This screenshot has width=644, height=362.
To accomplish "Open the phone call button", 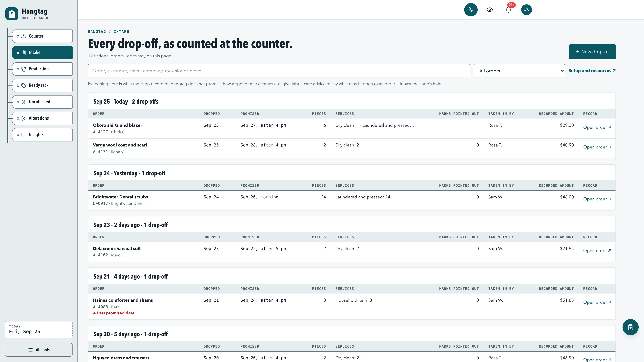I will click(x=471, y=10).
